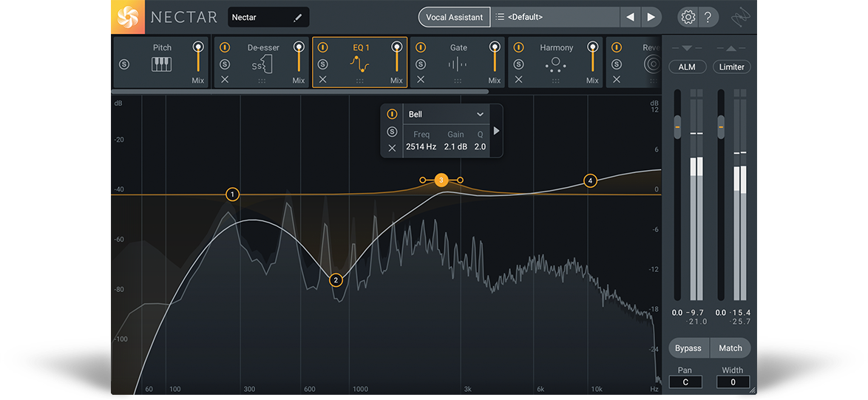Open the settings gear icon
Screen dimensions: 868x400
click(x=688, y=17)
